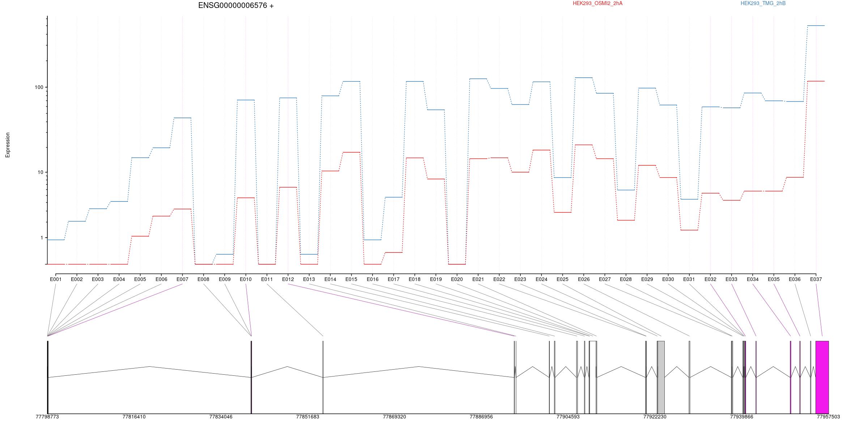Click exon label E013
The width and height of the screenshot is (868, 434).
[309, 279]
